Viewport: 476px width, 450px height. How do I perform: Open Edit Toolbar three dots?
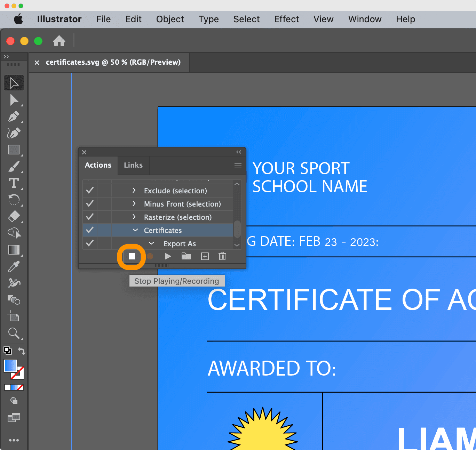pyautogui.click(x=14, y=440)
